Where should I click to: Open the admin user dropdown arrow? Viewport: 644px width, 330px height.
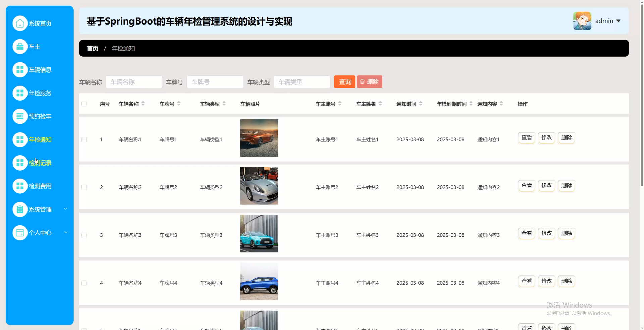(x=619, y=21)
